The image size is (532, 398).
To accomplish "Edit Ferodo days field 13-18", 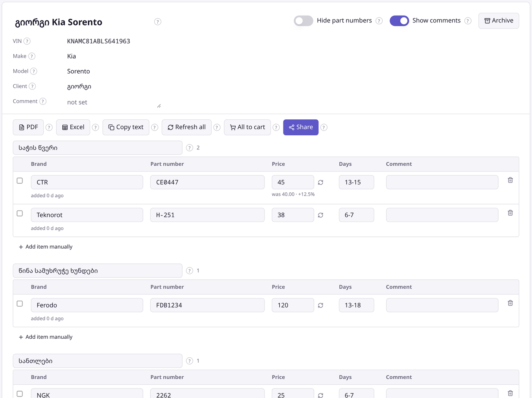I will point(356,305).
